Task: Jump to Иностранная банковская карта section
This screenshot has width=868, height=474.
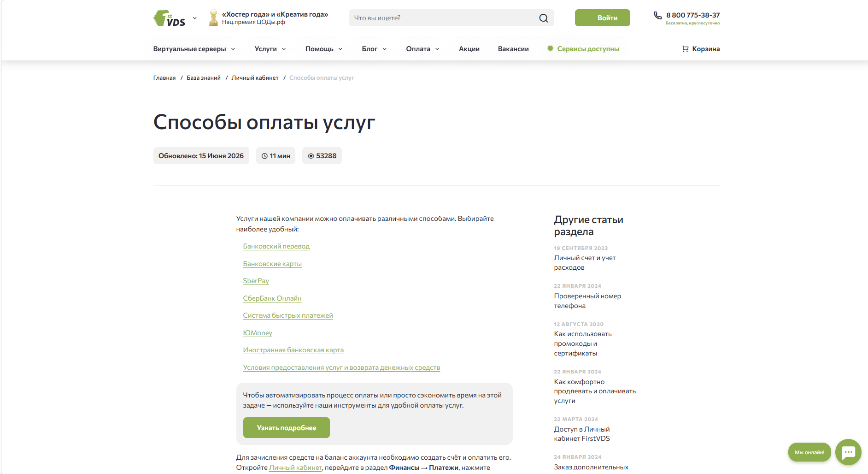Action: [293, 350]
